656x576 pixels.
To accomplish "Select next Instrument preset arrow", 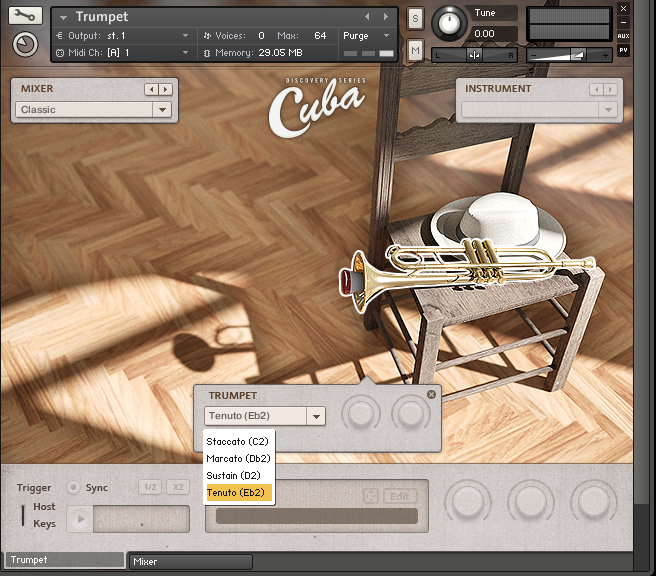I will coord(610,89).
